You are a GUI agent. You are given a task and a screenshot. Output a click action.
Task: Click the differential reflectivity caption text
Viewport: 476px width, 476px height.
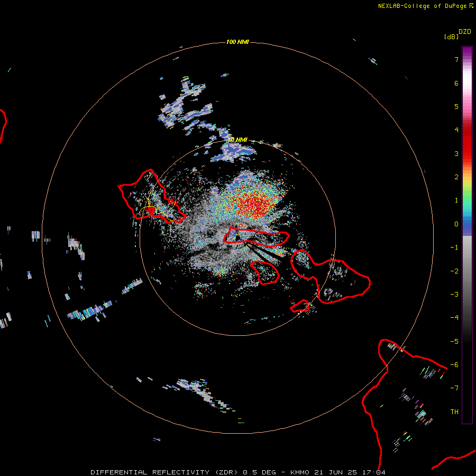click(237, 472)
